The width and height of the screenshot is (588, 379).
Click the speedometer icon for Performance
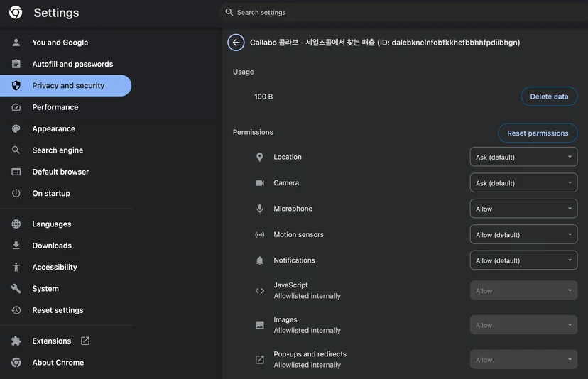(16, 107)
